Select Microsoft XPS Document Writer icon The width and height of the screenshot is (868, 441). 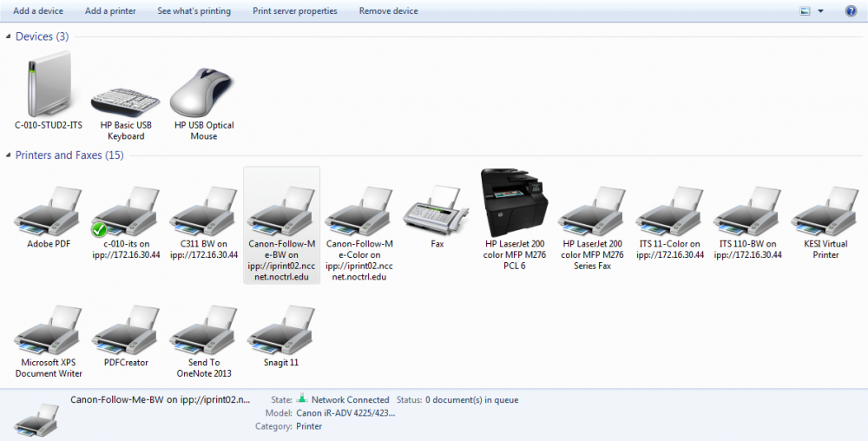click(49, 331)
